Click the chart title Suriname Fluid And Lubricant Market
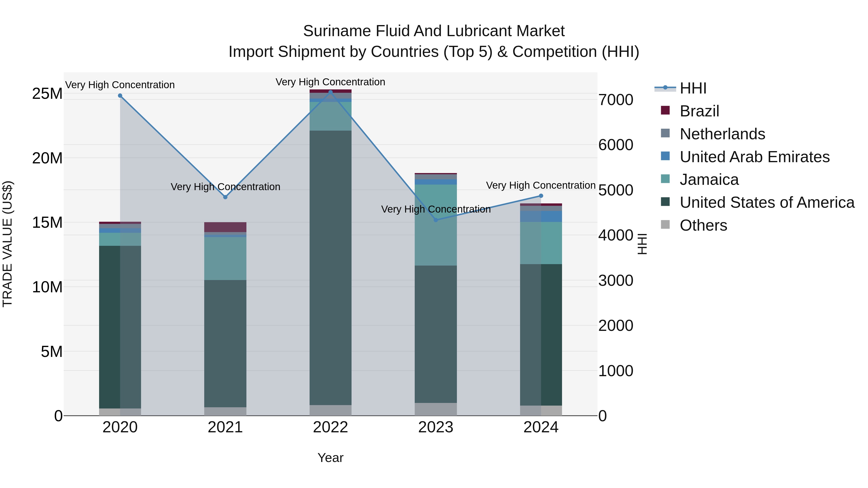868x488 pixels. (x=434, y=31)
